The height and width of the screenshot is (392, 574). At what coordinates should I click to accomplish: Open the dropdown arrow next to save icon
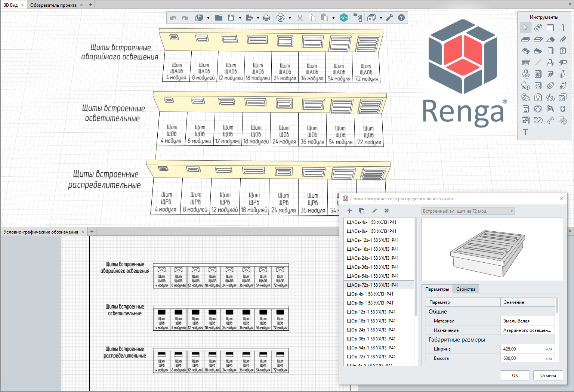pos(240,18)
